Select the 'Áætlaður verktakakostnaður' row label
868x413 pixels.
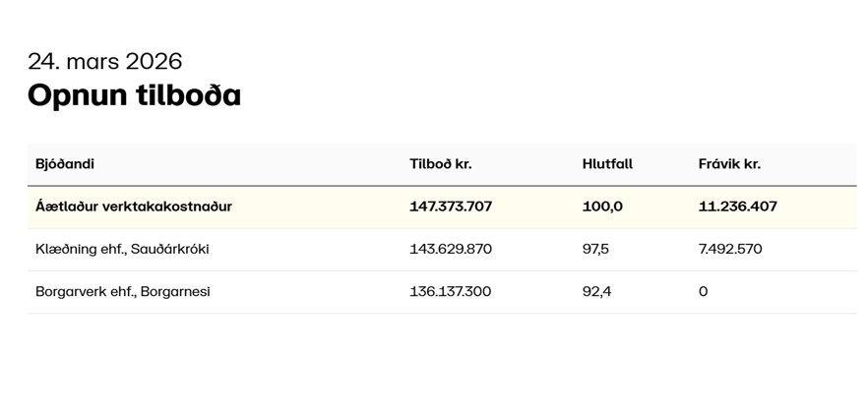134,206
